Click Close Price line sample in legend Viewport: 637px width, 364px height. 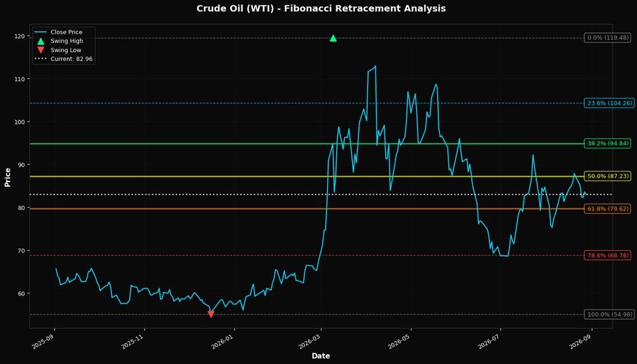41,32
